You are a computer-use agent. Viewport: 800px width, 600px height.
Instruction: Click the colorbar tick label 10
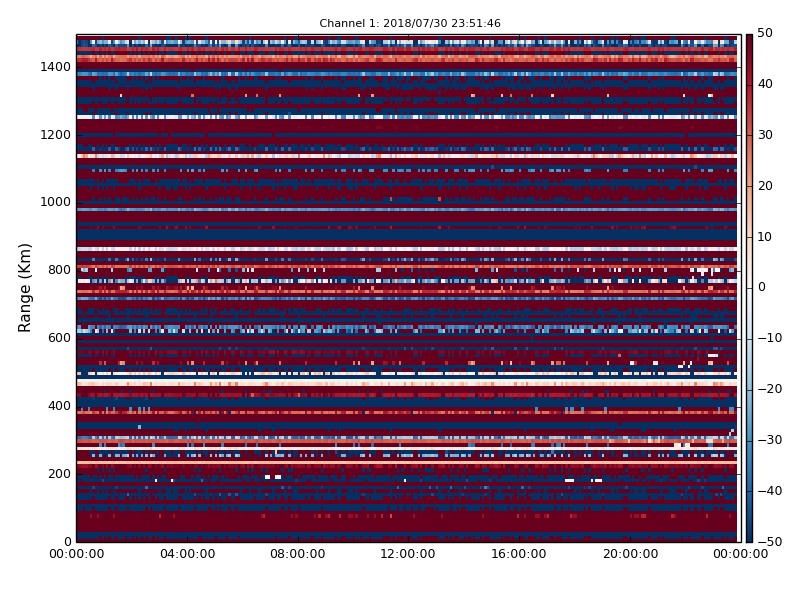(765, 237)
